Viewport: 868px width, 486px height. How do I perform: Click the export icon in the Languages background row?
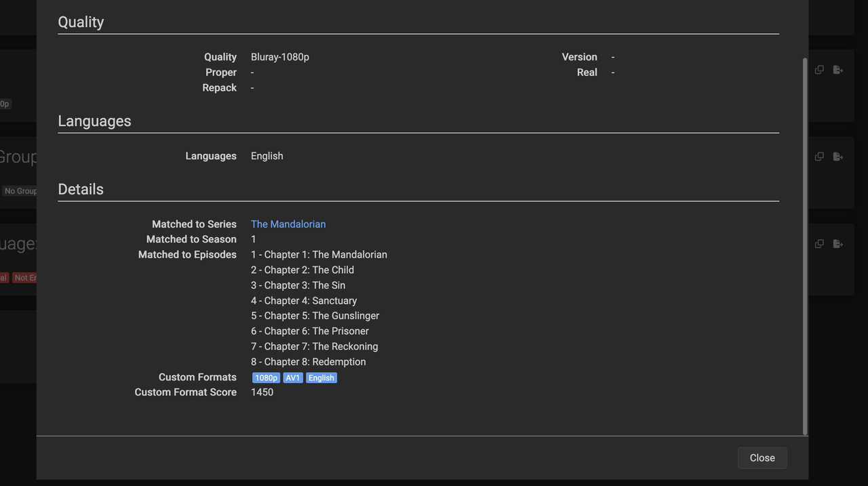pyautogui.click(x=838, y=244)
